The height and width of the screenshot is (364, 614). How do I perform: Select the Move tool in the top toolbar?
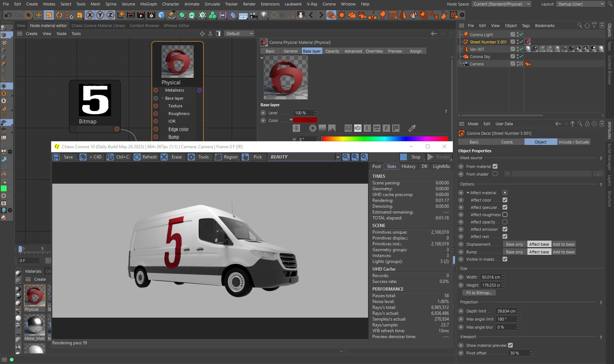tap(38, 15)
